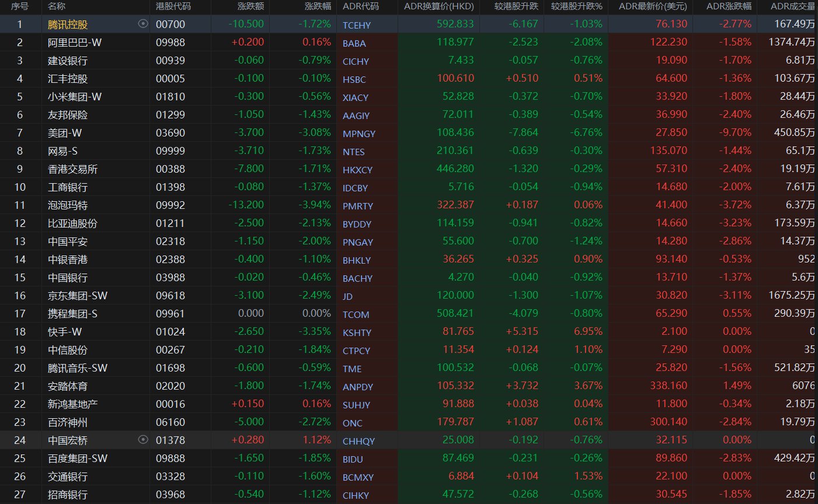Sort by ADR最新价(美元) column header
This screenshot has width=818, height=504.
653,6
